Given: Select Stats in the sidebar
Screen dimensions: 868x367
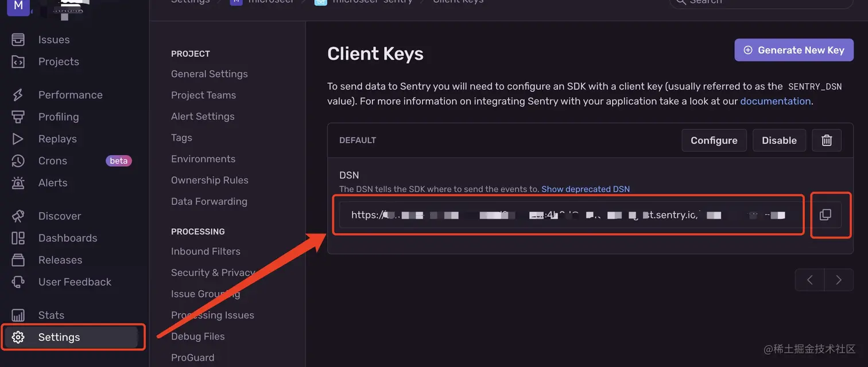Looking at the screenshot, I should click(x=51, y=315).
